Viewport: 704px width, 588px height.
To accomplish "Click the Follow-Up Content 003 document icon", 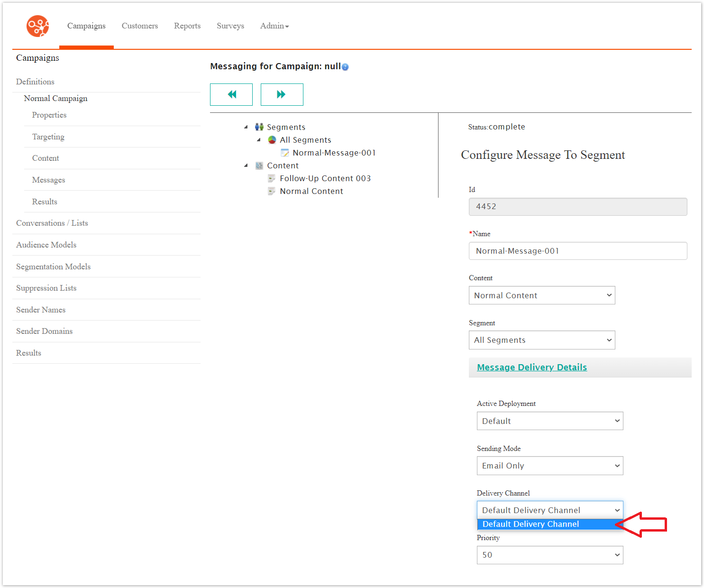I will pos(272,178).
